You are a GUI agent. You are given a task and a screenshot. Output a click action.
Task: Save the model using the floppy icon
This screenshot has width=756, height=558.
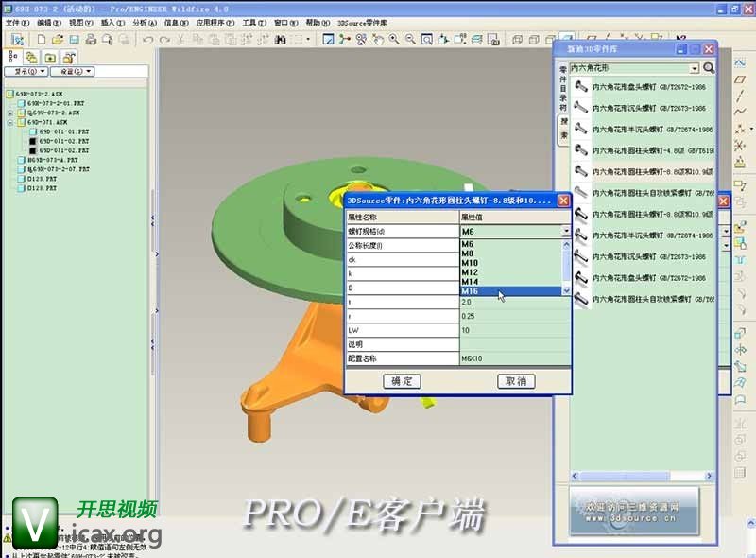(75, 40)
